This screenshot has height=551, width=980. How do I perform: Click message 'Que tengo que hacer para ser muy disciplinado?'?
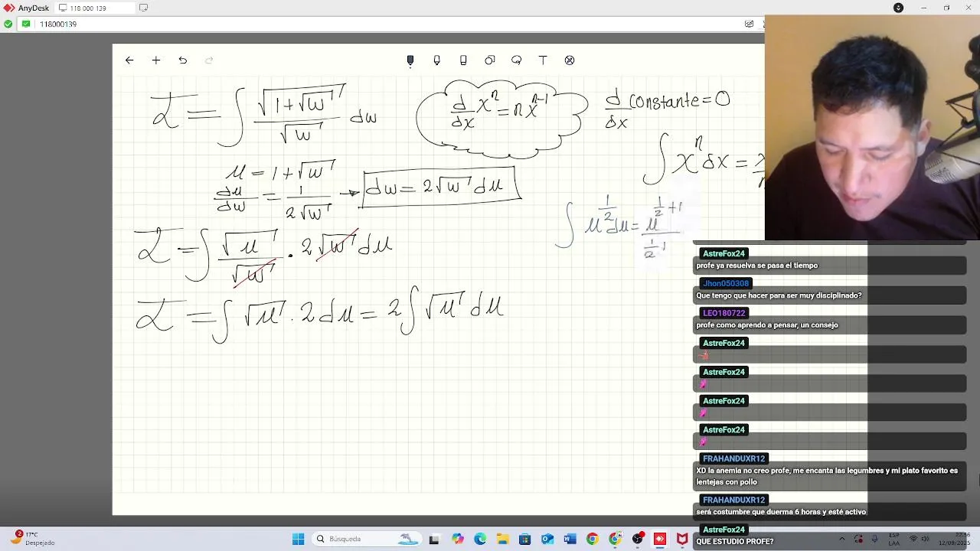779,295
